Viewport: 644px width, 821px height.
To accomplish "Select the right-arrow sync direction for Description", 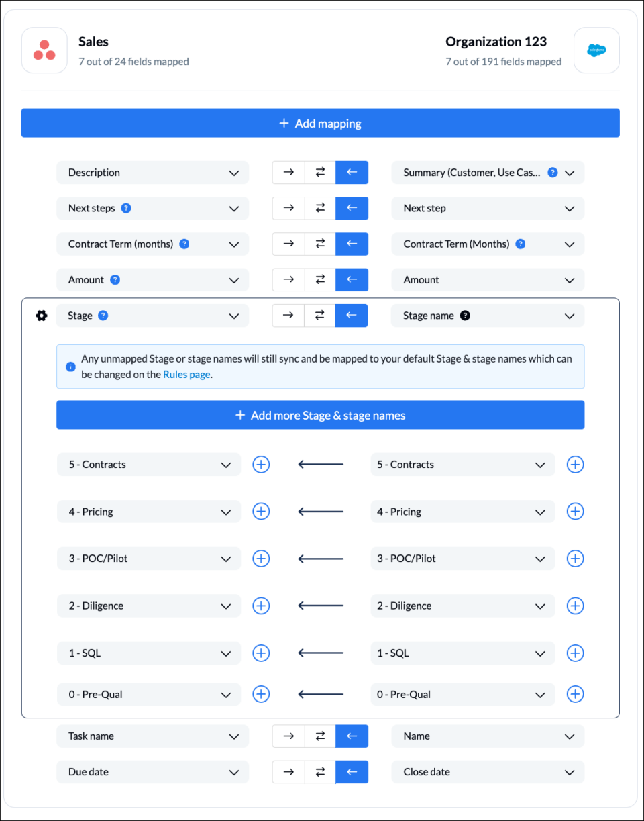I will (x=288, y=172).
